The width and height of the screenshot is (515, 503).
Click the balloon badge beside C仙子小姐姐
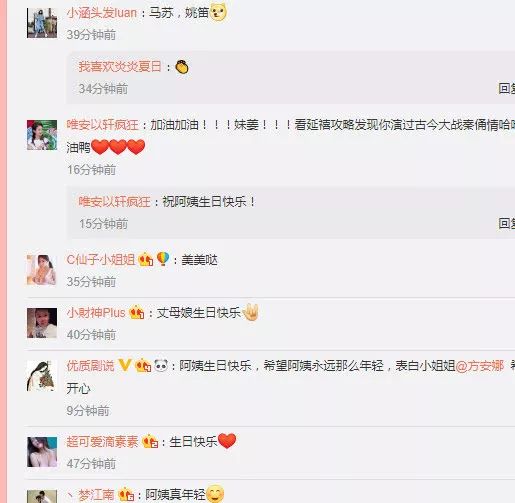[x=163, y=259]
